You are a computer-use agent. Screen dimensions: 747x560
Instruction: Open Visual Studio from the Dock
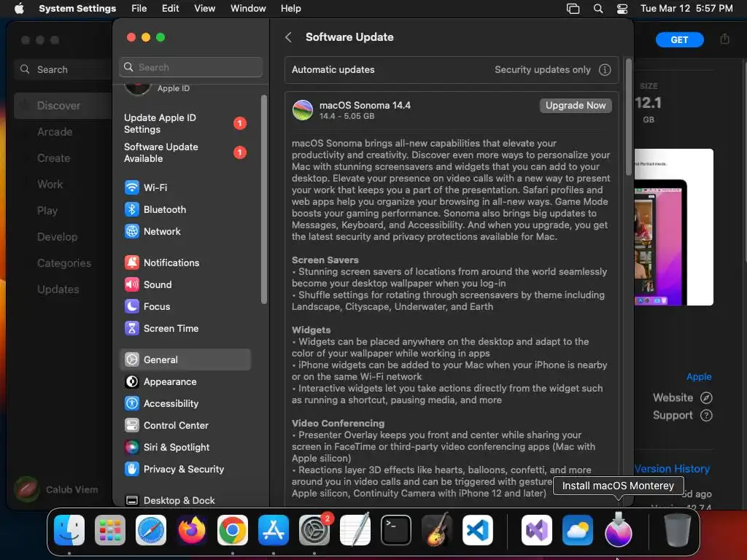pos(537,530)
